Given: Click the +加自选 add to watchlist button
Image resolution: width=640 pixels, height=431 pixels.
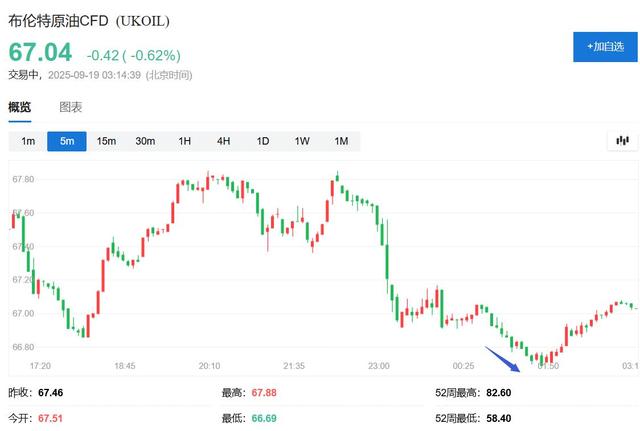Looking at the screenshot, I should pyautogui.click(x=605, y=47).
